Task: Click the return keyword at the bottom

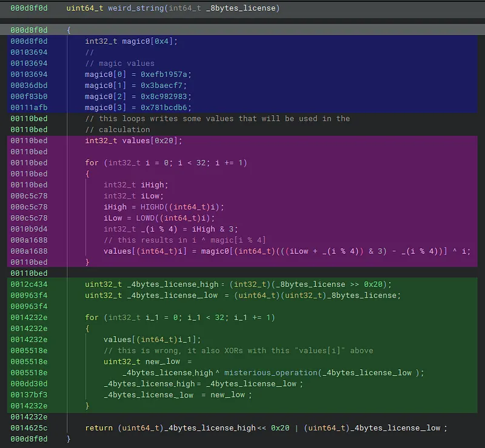Action: (100, 427)
